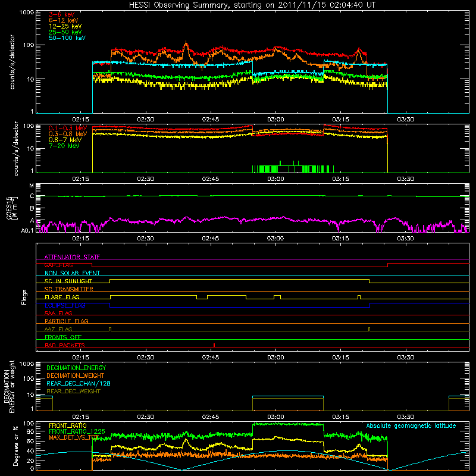The width and height of the screenshot is (476, 476).
Task: Click the green 7-20 MeV burst bars
Action: coord(293,168)
